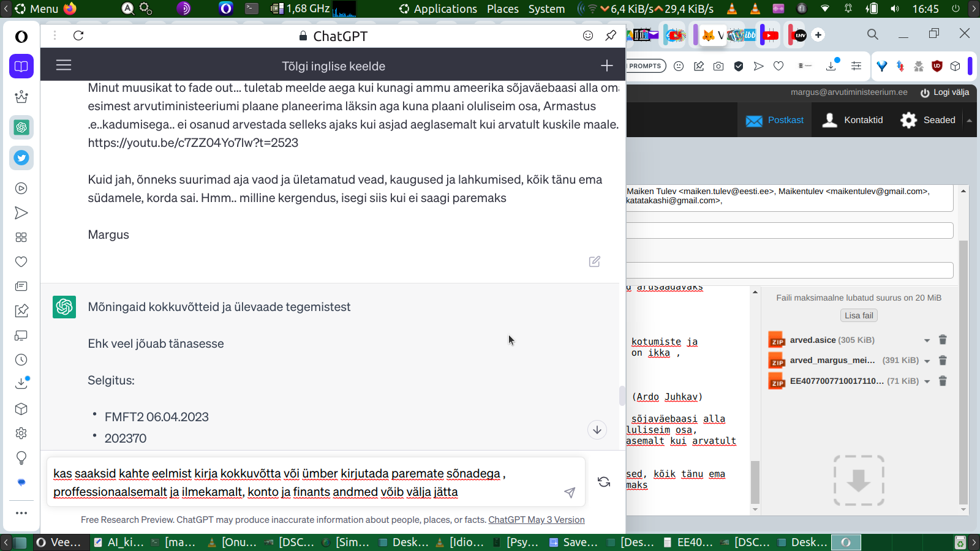980x551 pixels.
Task: Take a snapshot with camera icon
Action: tap(718, 66)
